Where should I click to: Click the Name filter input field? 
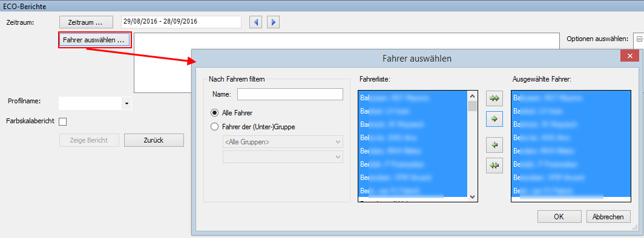(290, 94)
